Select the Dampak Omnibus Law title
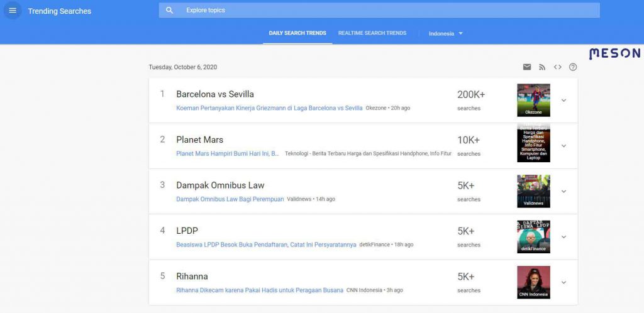Screen dimensions: 644x313 click(220, 185)
